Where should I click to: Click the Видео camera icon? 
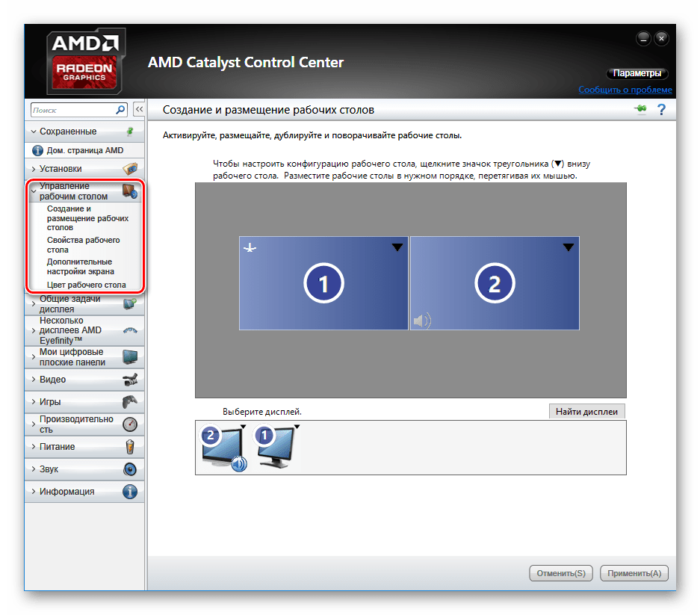(130, 380)
